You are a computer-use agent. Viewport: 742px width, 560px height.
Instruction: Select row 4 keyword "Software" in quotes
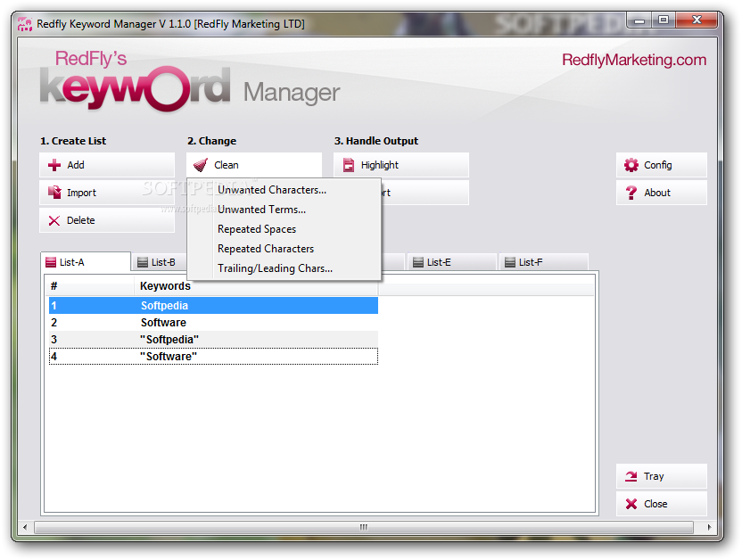coord(213,357)
